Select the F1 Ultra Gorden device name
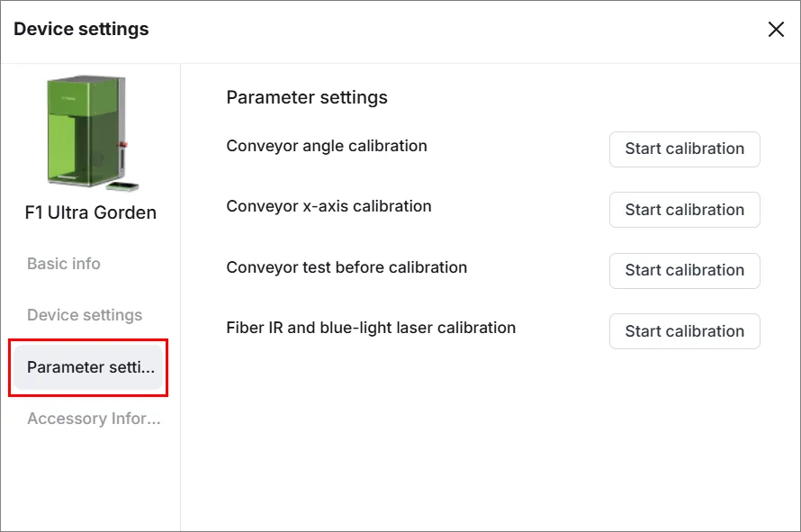This screenshot has width=801, height=532. point(91,212)
